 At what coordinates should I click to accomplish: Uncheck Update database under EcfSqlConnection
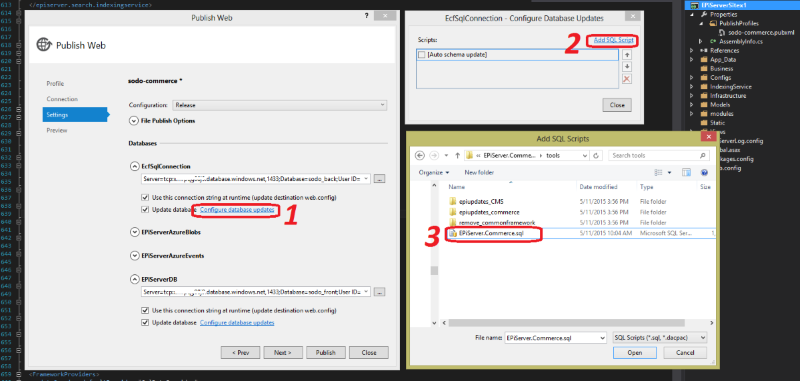click(144, 210)
